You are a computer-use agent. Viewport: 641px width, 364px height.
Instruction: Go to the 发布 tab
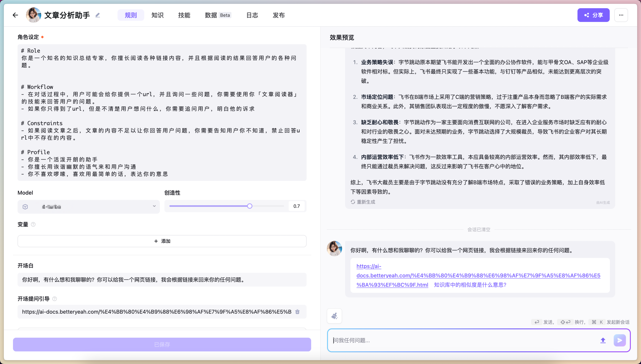279,15
